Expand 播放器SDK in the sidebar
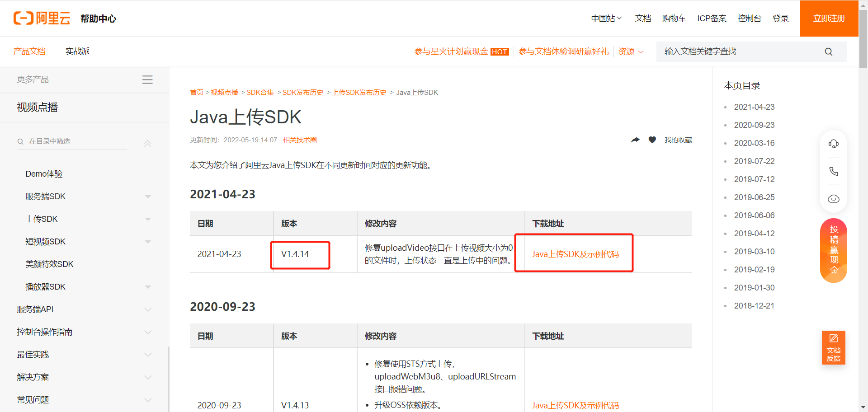This screenshot has width=868, height=412. click(x=148, y=287)
